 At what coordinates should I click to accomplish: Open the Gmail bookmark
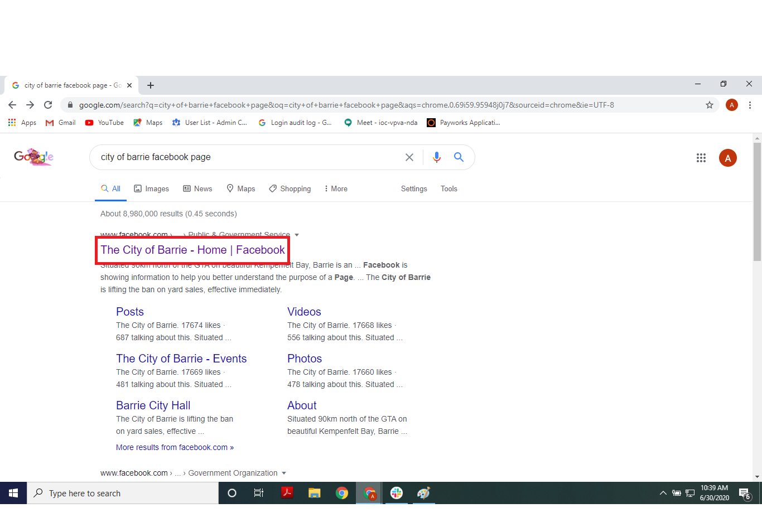[x=61, y=123]
